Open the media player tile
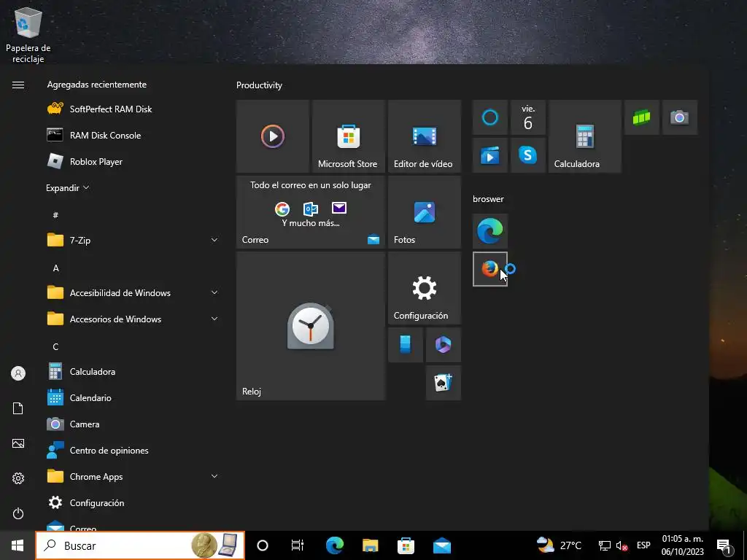747x560 pixels. 273,136
